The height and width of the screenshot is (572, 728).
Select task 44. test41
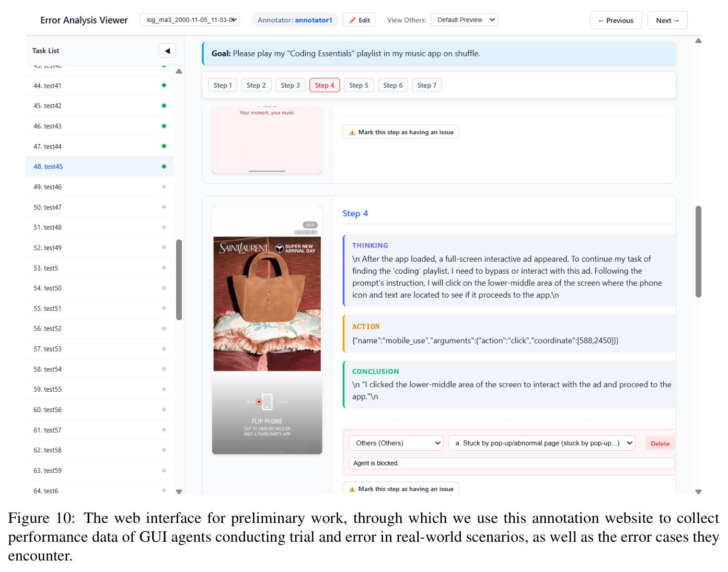coord(100,86)
